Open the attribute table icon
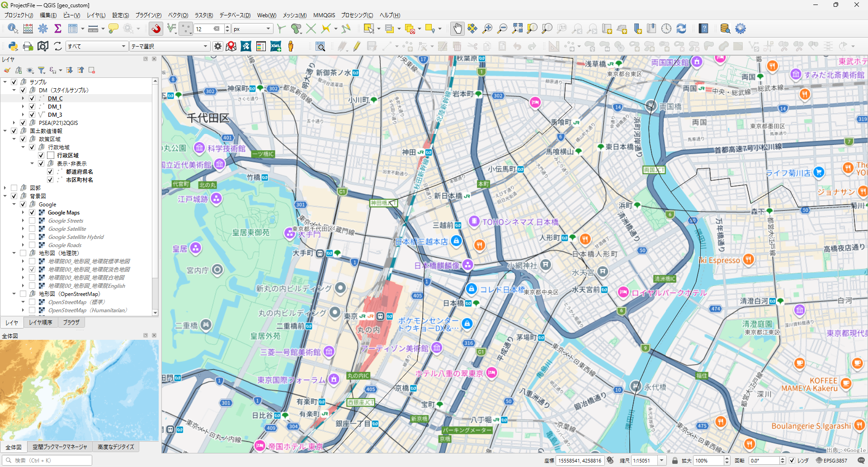Image resolution: width=868 pixels, height=467 pixels. [72, 29]
